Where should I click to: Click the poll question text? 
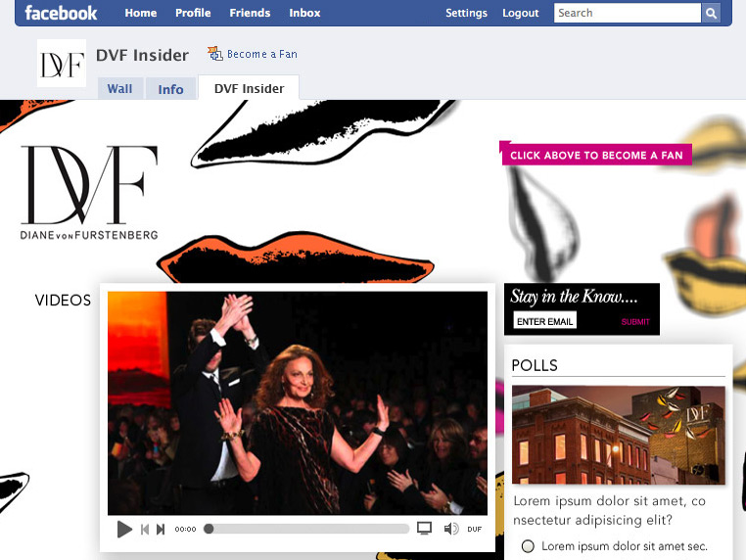tap(609, 510)
